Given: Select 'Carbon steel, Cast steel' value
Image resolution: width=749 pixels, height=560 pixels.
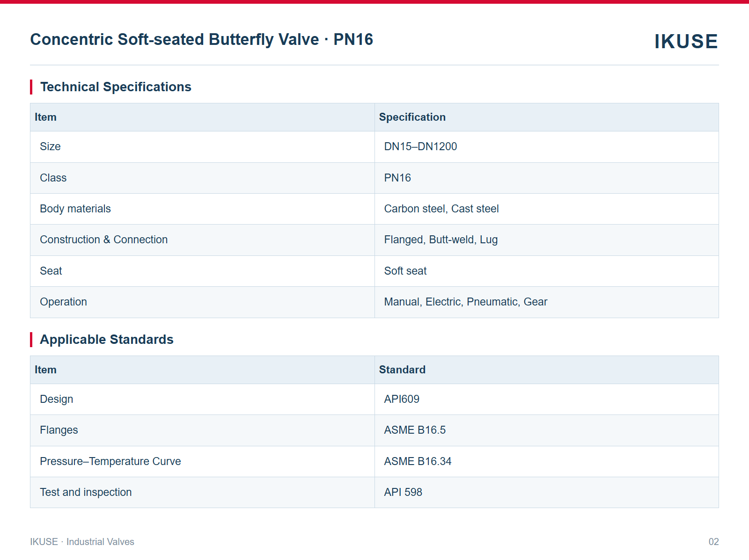Looking at the screenshot, I should pos(441,209).
